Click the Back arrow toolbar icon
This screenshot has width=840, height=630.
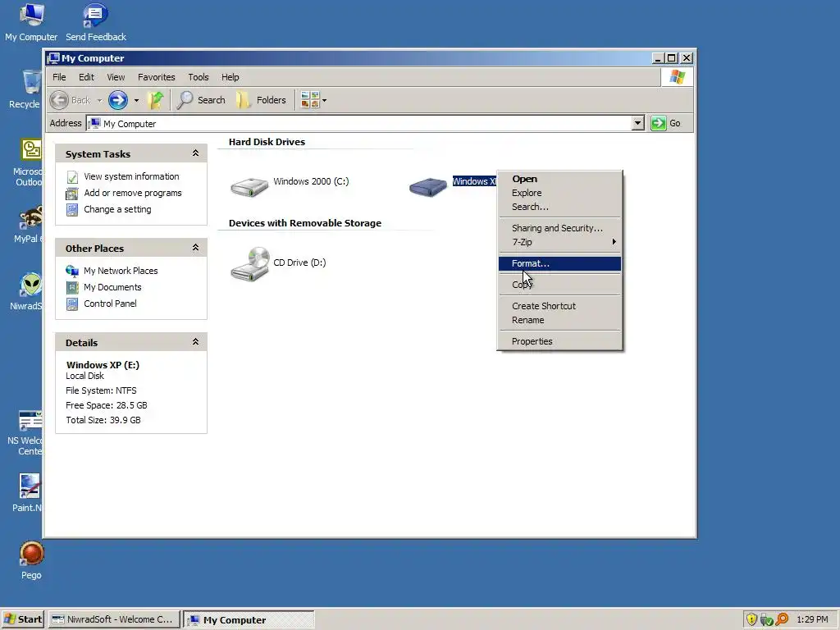(59, 100)
